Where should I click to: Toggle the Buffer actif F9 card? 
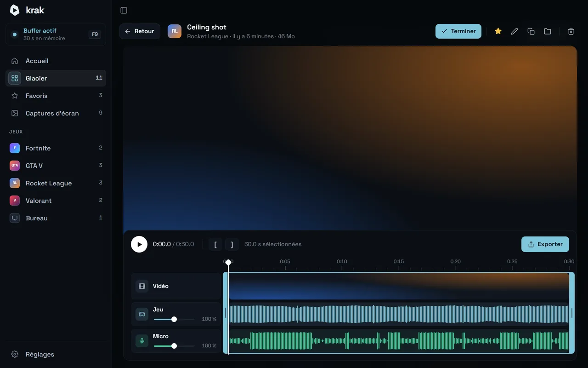56,34
